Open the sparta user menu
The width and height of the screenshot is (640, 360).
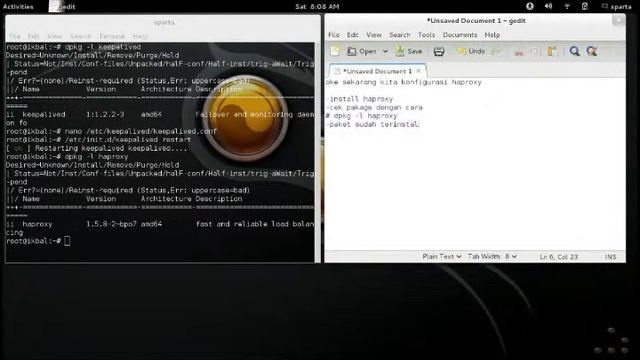[x=617, y=7]
